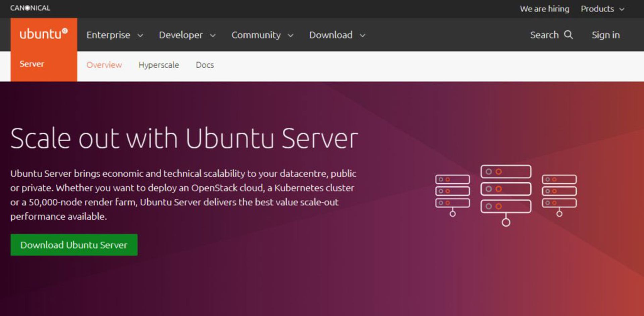Click the Ubuntu logo
644x316 pixels.
pyautogui.click(x=44, y=34)
